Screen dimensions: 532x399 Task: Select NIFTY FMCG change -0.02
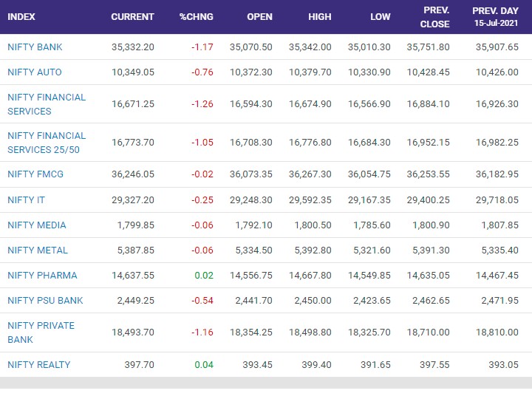tap(202, 174)
